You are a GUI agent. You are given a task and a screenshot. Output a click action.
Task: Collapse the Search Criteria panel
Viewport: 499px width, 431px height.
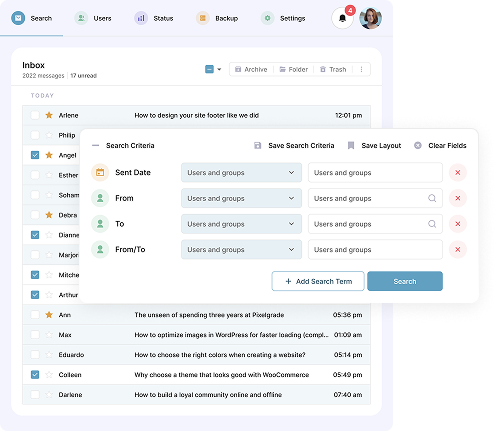(x=96, y=146)
